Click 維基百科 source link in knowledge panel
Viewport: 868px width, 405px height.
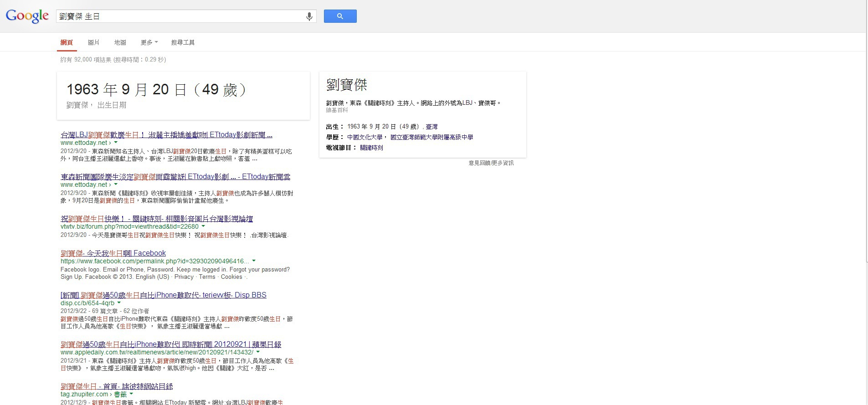tap(337, 110)
